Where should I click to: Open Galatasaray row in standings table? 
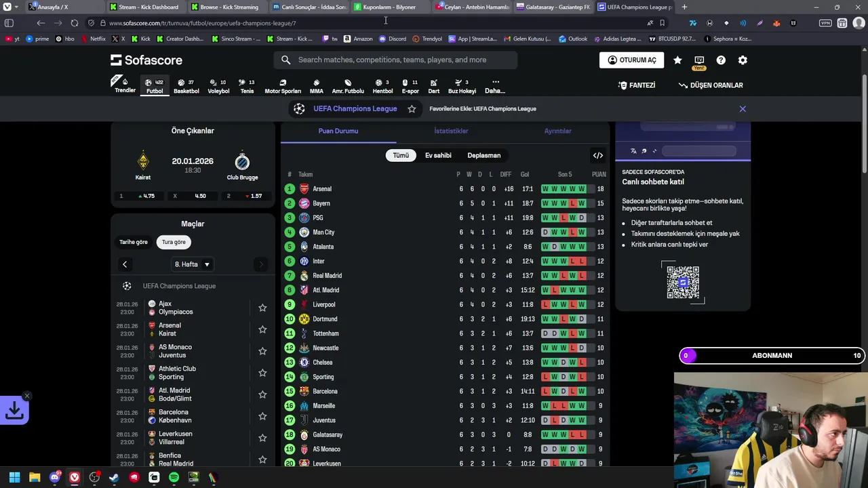coord(445,434)
